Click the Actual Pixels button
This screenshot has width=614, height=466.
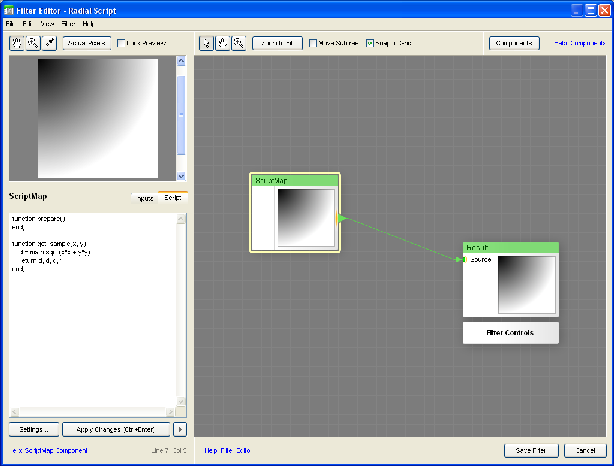click(x=87, y=43)
